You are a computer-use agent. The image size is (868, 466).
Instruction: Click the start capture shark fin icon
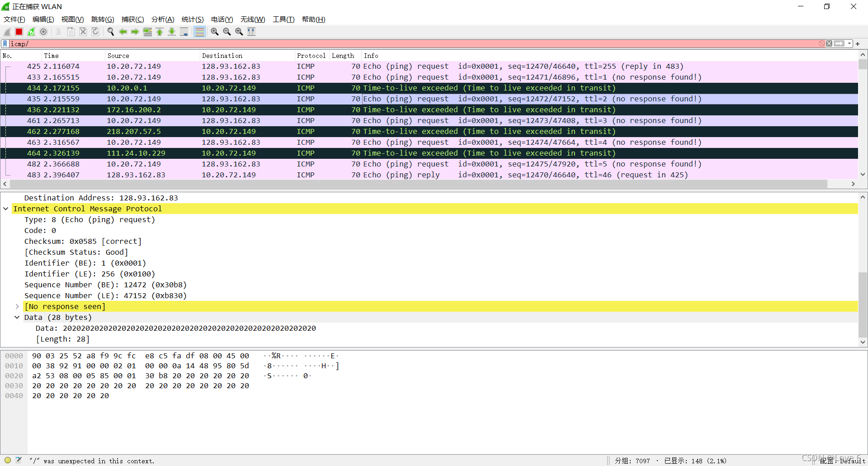7,32
